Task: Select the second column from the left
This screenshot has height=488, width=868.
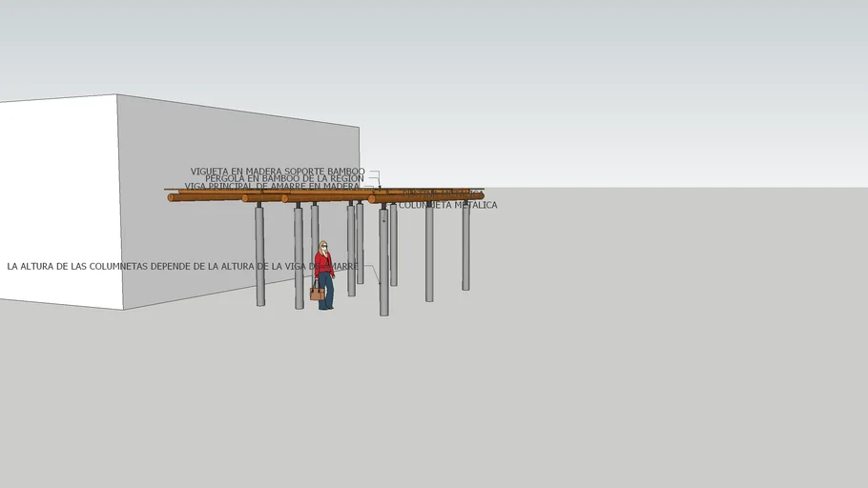Action: (299, 257)
